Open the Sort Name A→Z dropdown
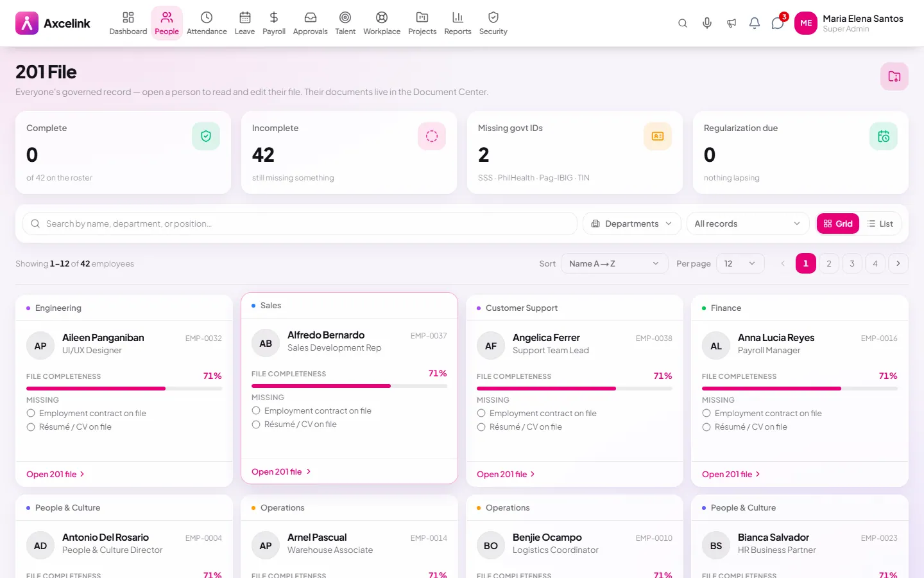924x578 pixels. click(614, 263)
